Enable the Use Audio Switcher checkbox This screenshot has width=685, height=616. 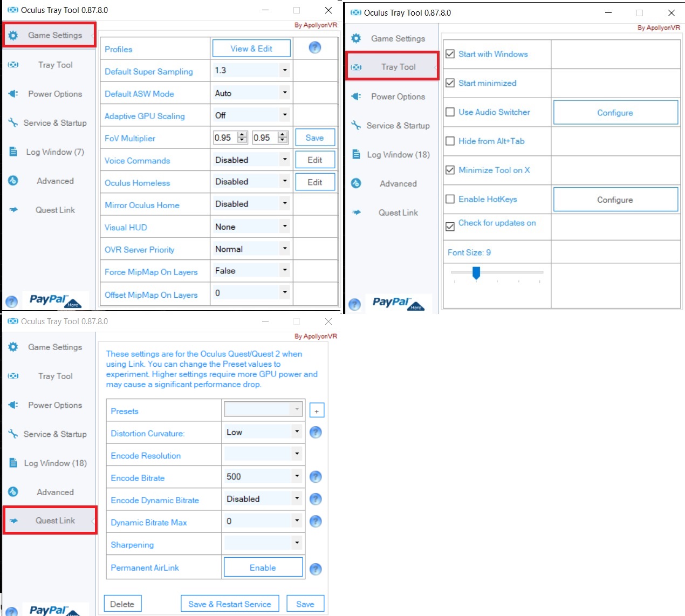click(450, 112)
